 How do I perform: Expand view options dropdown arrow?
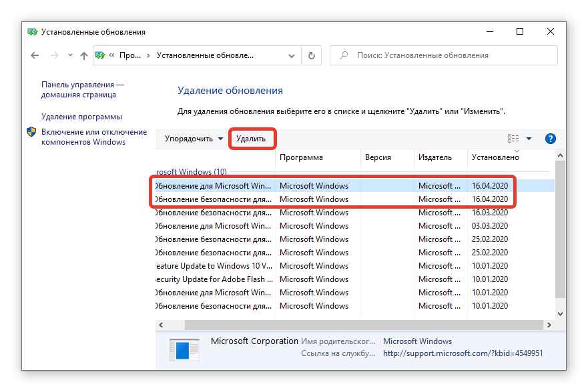point(529,139)
